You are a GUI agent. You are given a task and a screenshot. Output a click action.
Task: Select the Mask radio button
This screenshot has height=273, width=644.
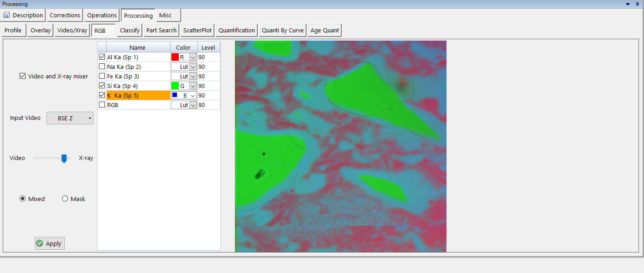(65, 199)
